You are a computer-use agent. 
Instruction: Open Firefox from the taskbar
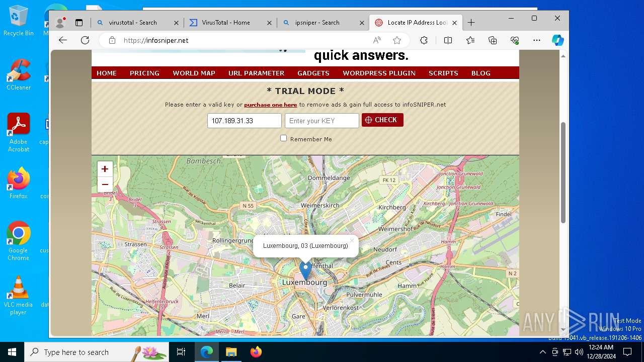tap(256, 352)
